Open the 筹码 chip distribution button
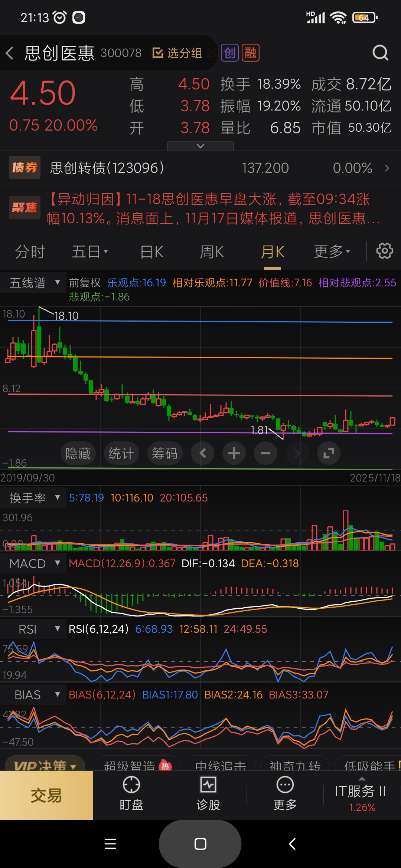Viewport: 401px width, 868px height. click(x=165, y=453)
